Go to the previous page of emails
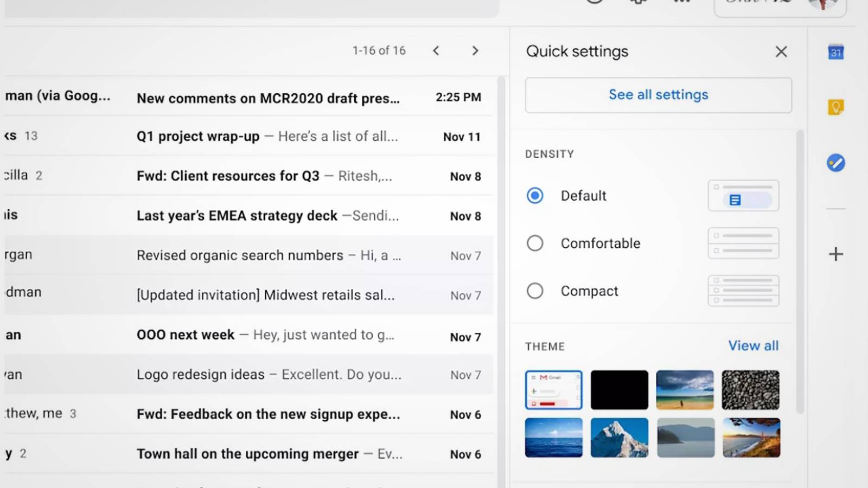This screenshot has height=488, width=868. (x=436, y=50)
